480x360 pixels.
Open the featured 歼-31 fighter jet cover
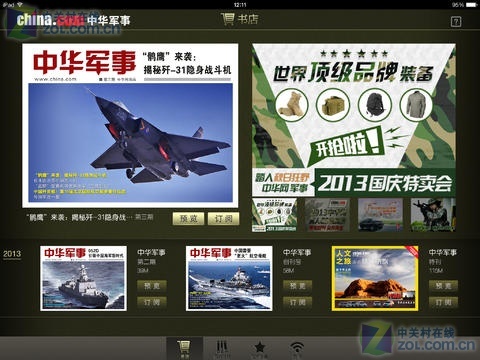[x=130, y=125]
